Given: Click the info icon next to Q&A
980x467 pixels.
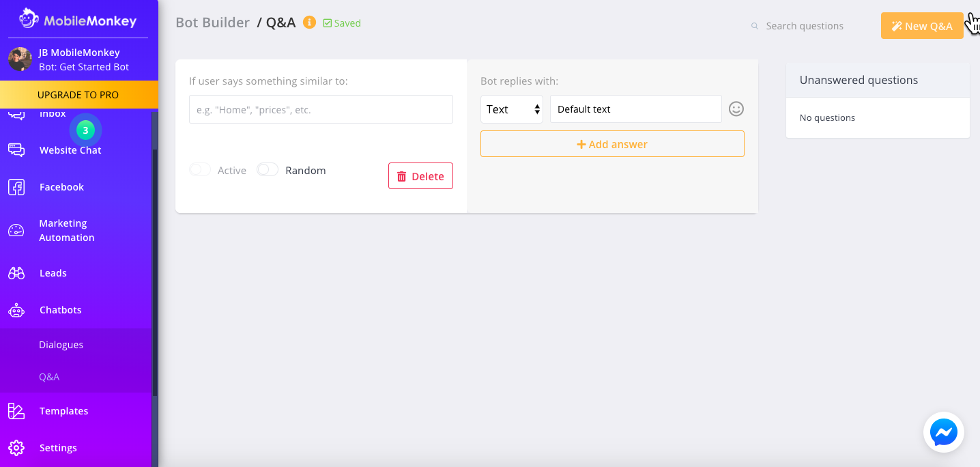Looking at the screenshot, I should point(309,22).
